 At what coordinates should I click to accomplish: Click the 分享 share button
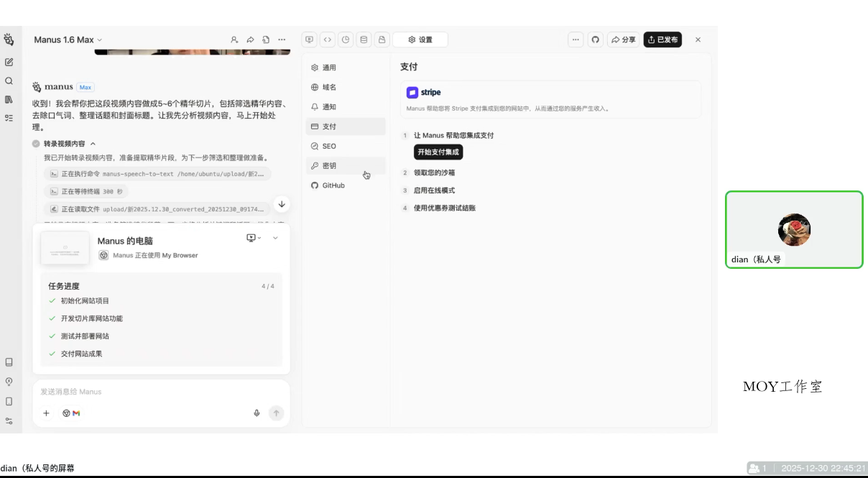[x=624, y=40]
